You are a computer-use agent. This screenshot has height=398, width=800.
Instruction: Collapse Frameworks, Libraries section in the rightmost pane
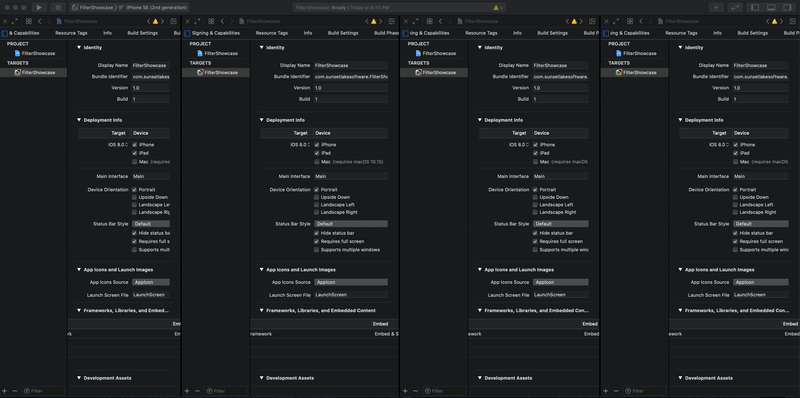[680, 310]
